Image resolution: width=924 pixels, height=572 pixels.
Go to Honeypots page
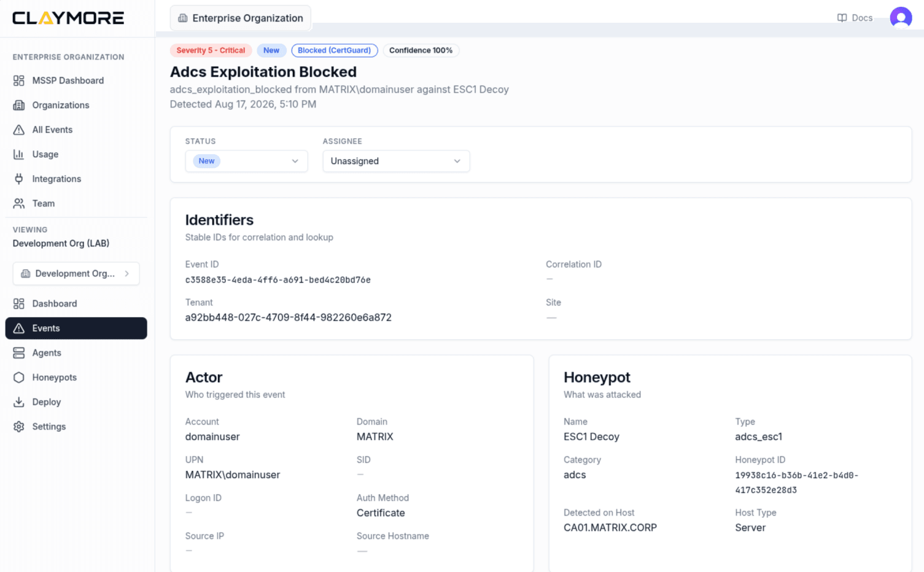point(76,377)
